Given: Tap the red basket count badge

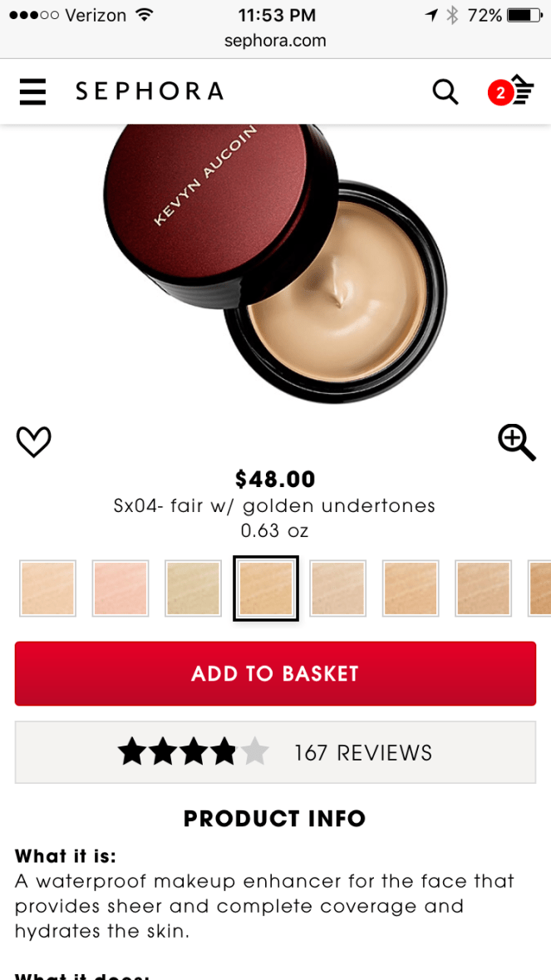Looking at the screenshot, I should click(500, 94).
